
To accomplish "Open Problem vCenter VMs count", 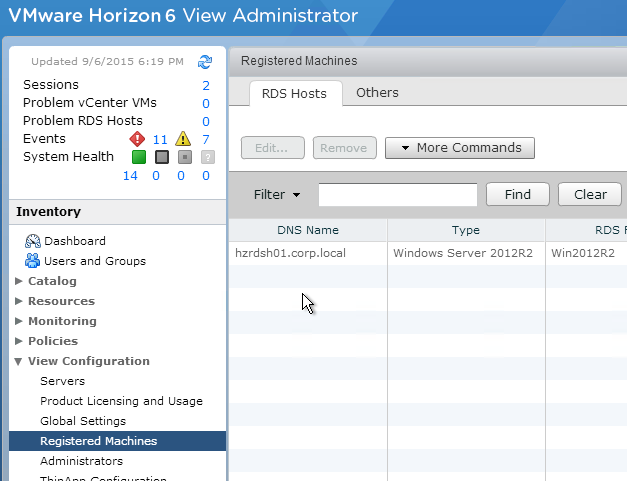I will 206,103.
